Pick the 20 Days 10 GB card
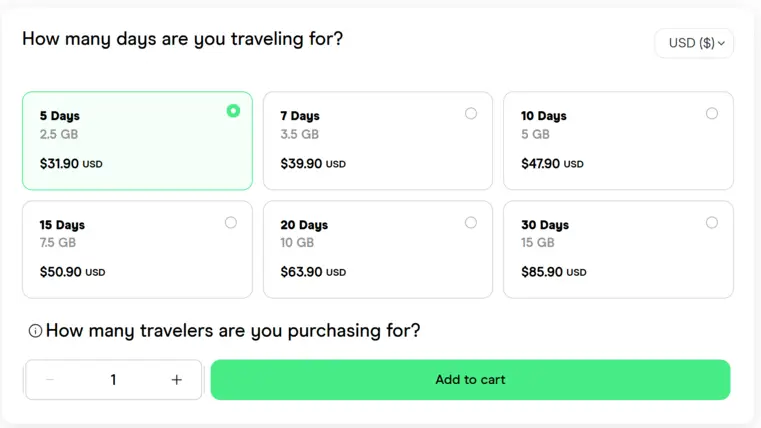Image resolution: width=761 pixels, height=428 pixels. (x=378, y=249)
